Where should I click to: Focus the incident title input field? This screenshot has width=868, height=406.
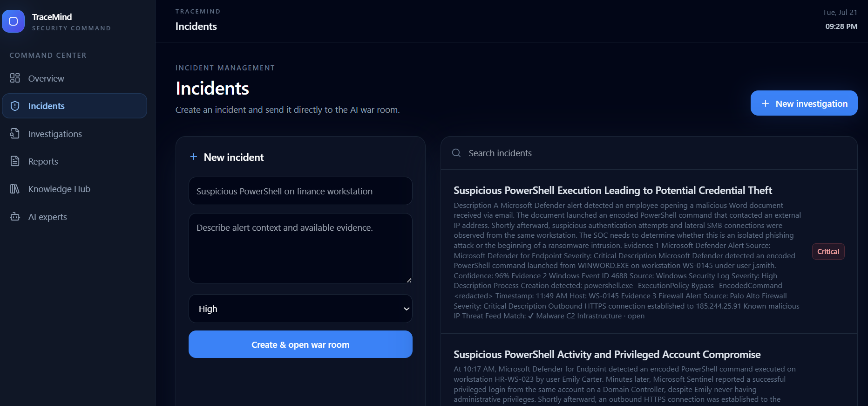pos(300,191)
